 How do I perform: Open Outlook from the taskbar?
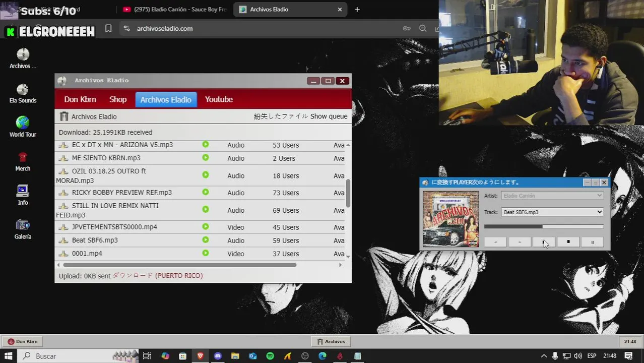point(252,356)
